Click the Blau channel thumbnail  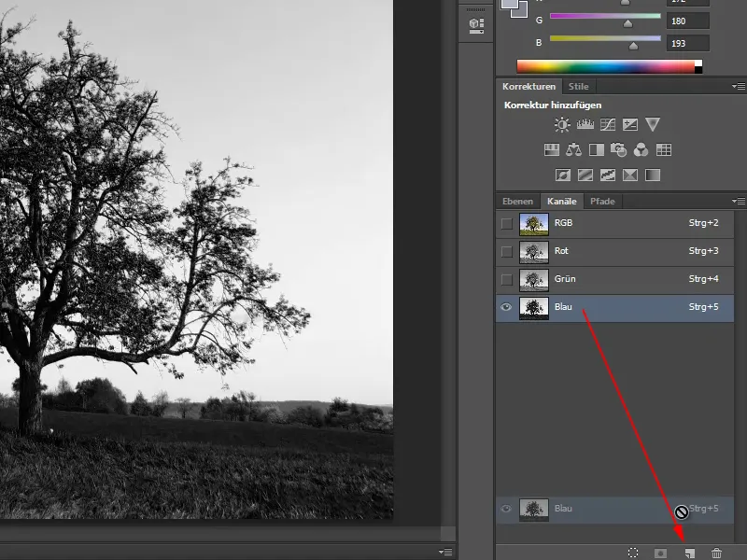533,308
